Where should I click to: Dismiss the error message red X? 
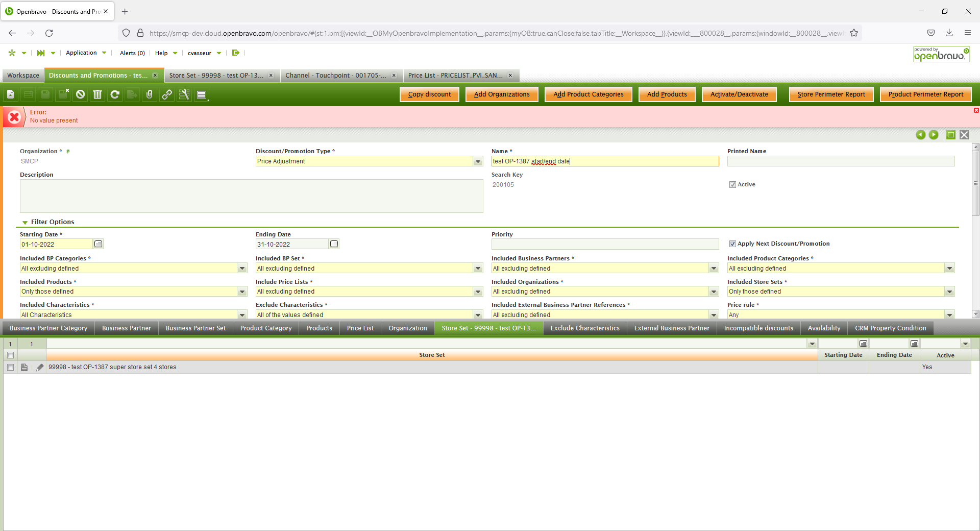coord(976,110)
